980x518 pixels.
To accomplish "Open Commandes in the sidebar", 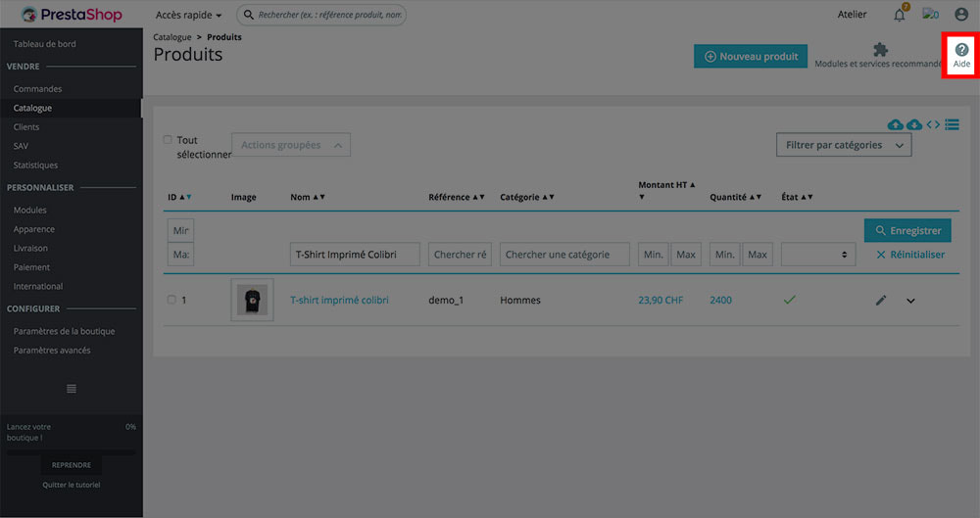I will 37,89.
